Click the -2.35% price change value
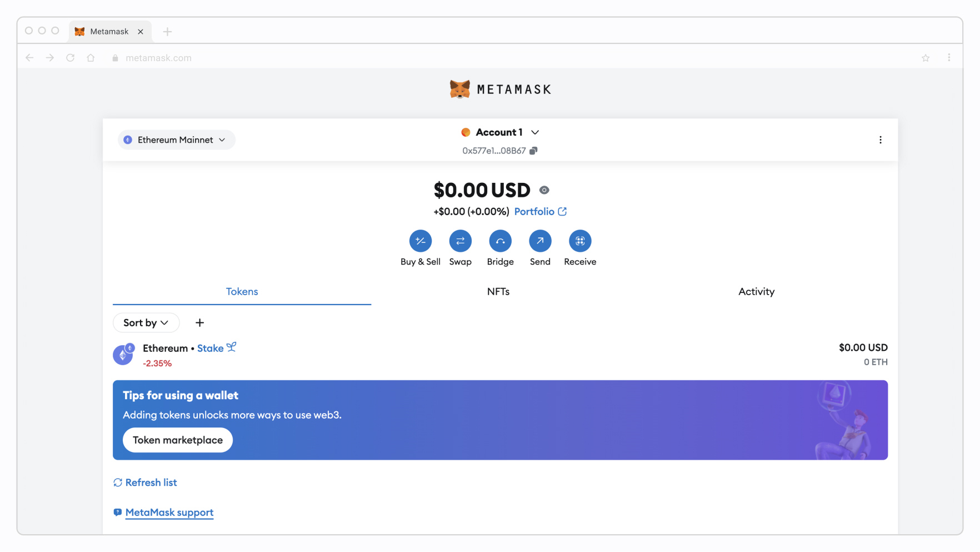 pyautogui.click(x=157, y=363)
